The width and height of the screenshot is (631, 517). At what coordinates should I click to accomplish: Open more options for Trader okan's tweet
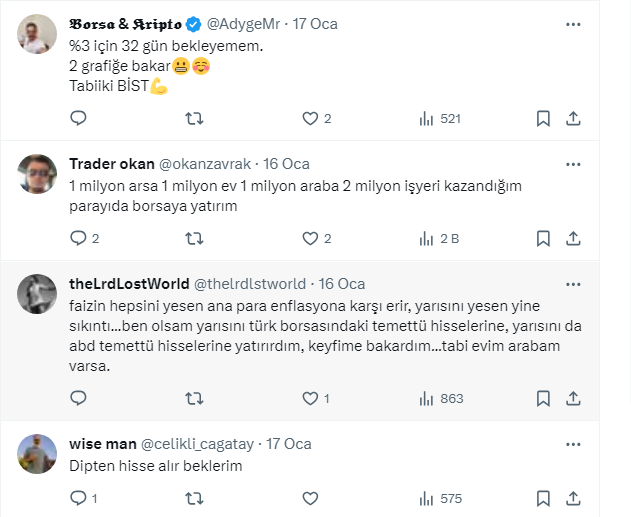(572, 164)
